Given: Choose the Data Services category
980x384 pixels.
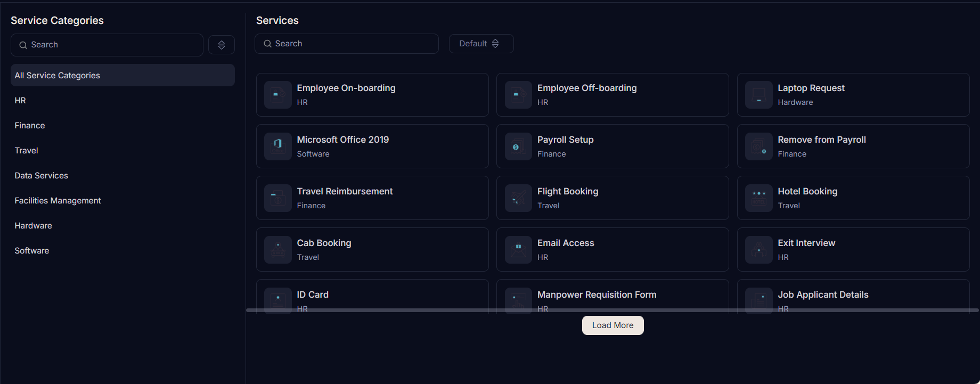Looking at the screenshot, I should pos(123,176).
